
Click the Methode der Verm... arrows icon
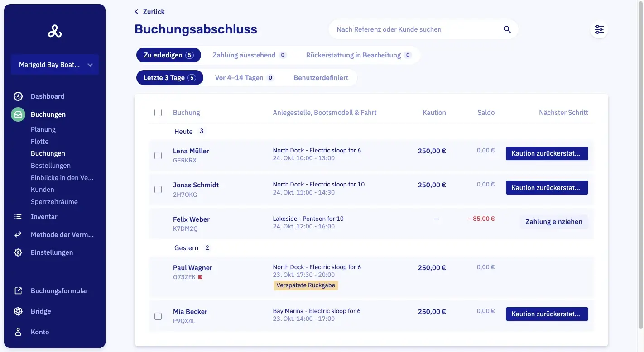pyautogui.click(x=18, y=235)
